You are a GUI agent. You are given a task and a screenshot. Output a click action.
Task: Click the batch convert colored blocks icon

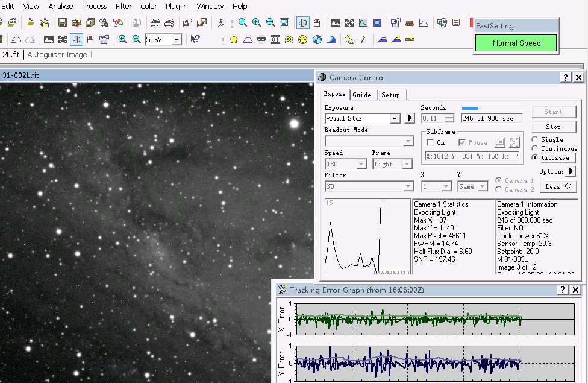coord(117,22)
